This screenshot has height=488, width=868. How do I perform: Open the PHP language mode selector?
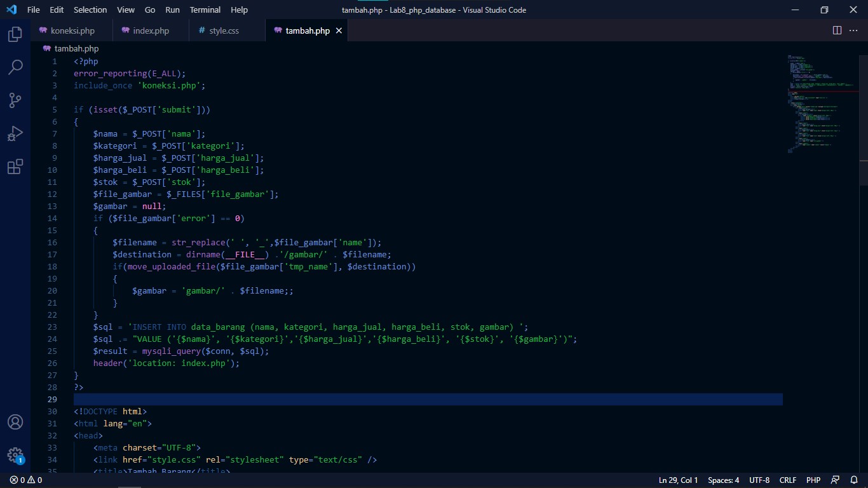[x=813, y=480]
